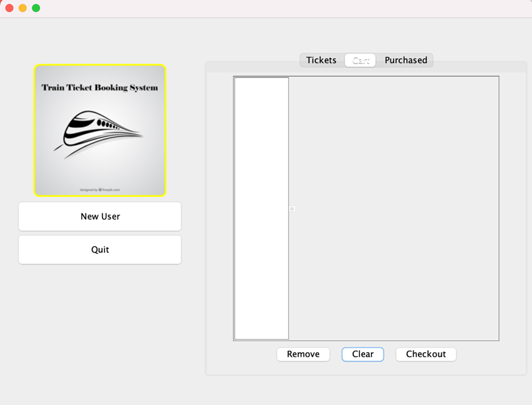Viewport: 532px width, 405px height.
Task: Open the Purchased tab
Action: pyautogui.click(x=405, y=60)
